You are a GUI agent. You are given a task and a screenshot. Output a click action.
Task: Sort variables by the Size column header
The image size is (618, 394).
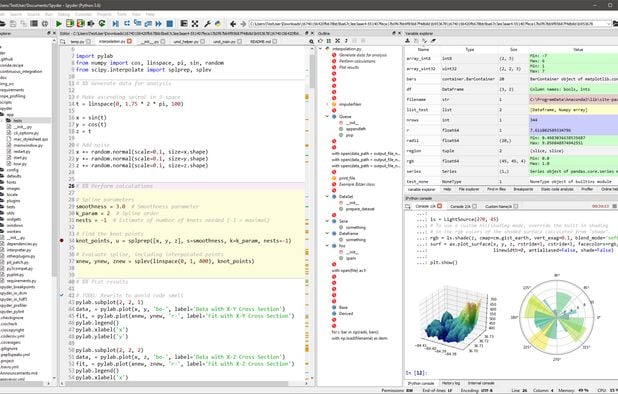tap(514, 50)
